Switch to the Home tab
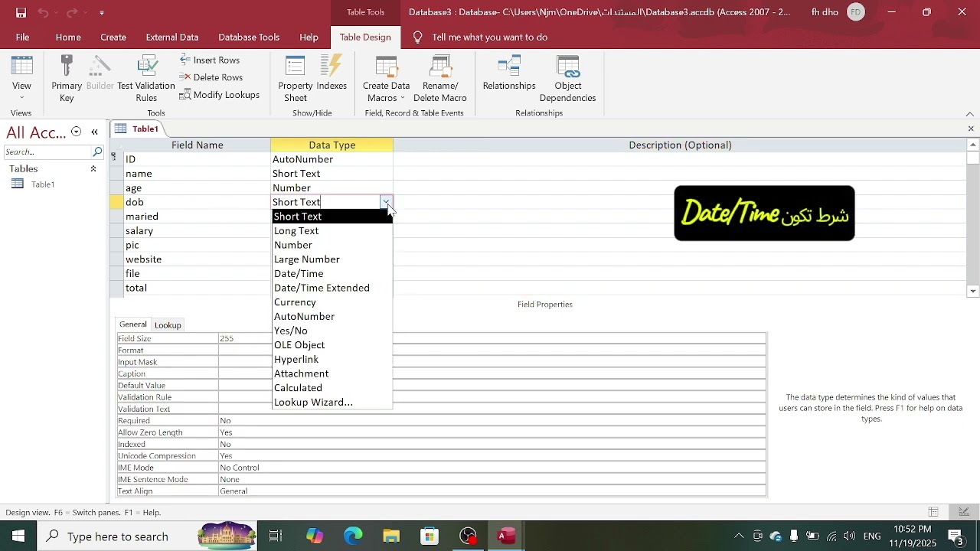This screenshot has width=980, height=551. tap(68, 37)
